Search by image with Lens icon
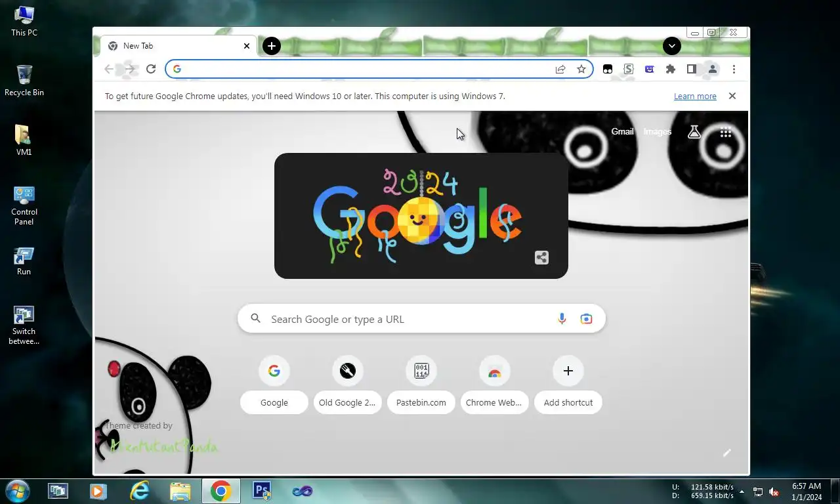This screenshot has height=504, width=840. (x=586, y=319)
